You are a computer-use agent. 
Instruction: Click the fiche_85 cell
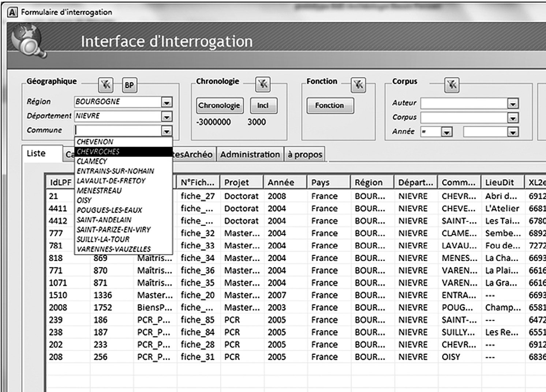point(198,320)
